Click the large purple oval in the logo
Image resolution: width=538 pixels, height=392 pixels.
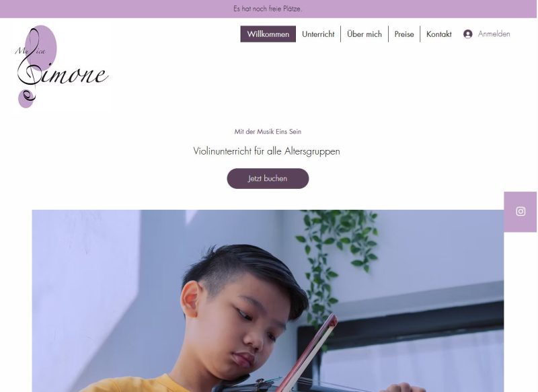[41, 48]
